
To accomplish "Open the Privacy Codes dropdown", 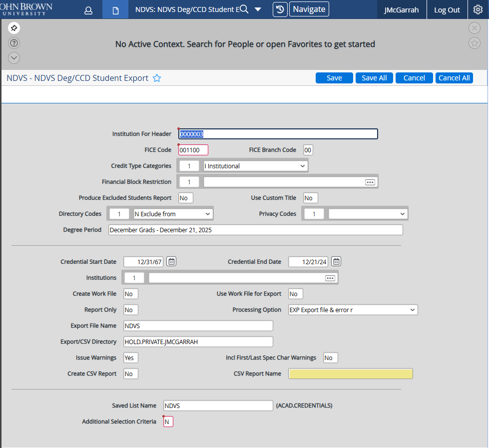I will pos(368,214).
